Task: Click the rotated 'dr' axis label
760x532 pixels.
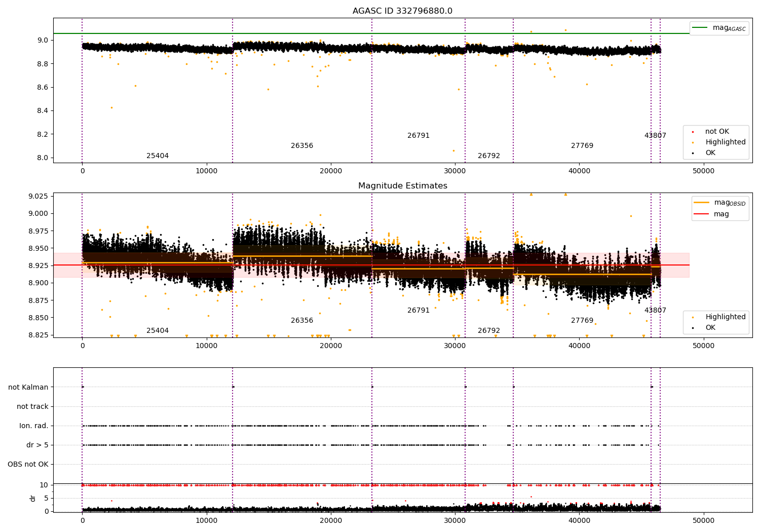Action: 33,498
